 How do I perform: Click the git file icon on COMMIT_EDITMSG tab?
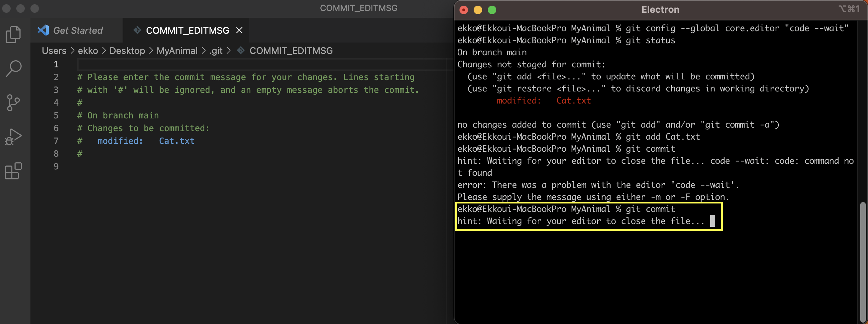pyautogui.click(x=137, y=30)
